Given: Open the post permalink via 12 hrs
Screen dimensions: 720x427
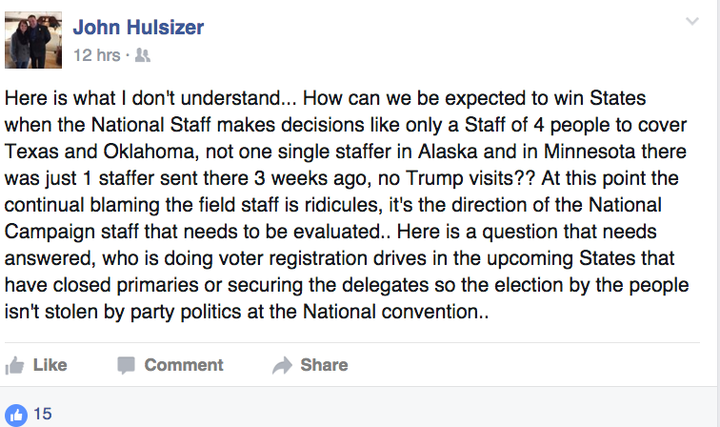Looking at the screenshot, I should 97,56.
